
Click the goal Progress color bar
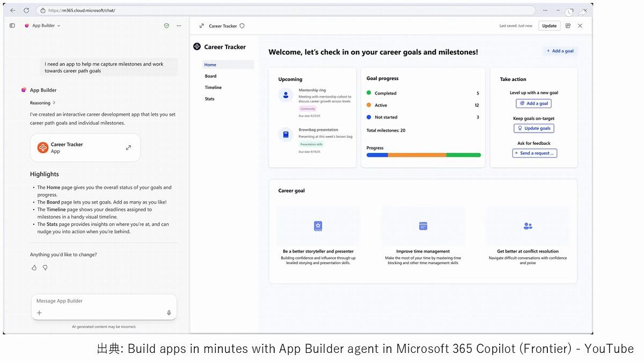(423, 155)
